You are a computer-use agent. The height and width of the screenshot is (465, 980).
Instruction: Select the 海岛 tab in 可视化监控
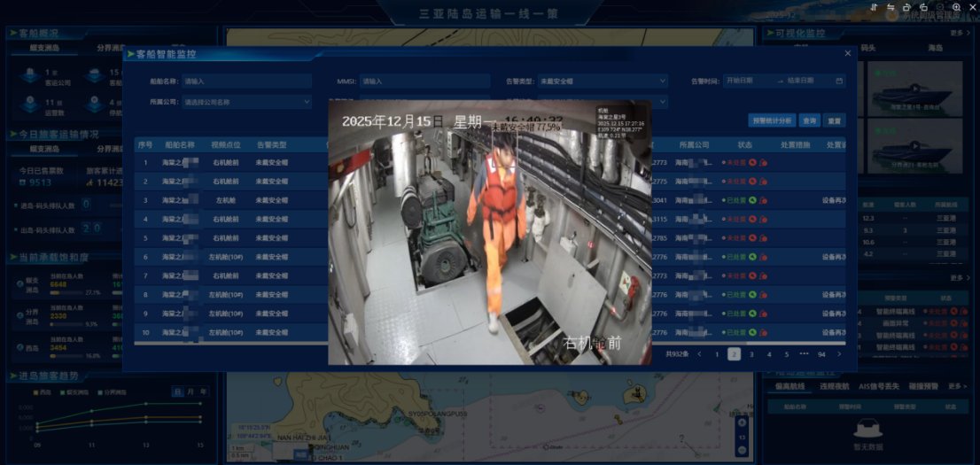(936, 47)
